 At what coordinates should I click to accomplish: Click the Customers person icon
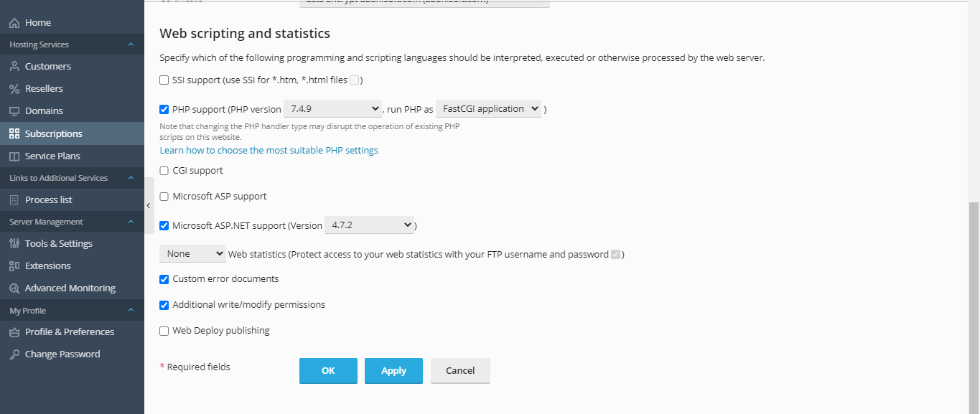tap(14, 67)
